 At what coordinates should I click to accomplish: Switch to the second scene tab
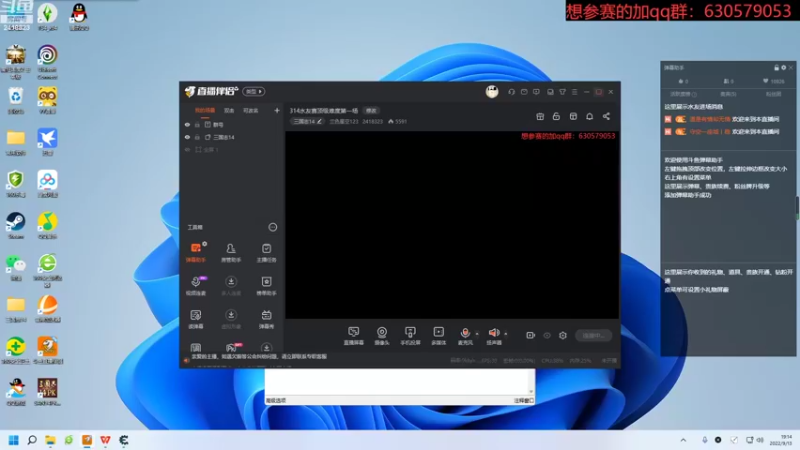[x=229, y=111]
